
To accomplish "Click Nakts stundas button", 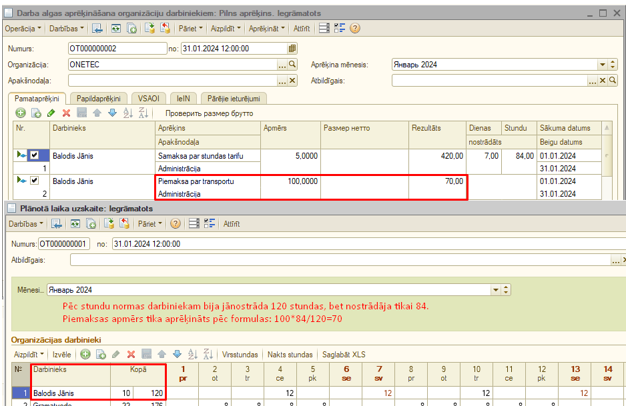I will pyautogui.click(x=289, y=354).
